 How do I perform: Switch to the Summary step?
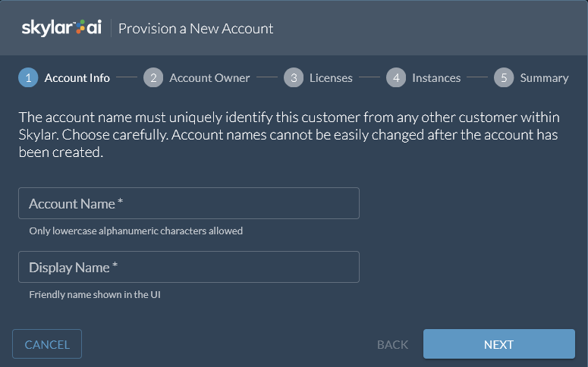544,77
